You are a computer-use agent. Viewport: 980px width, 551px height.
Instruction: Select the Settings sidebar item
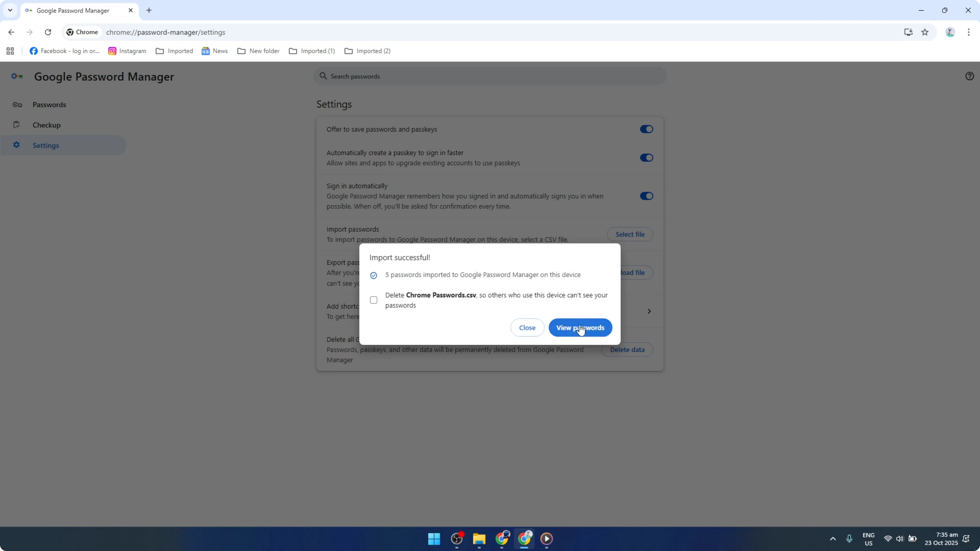tap(63, 145)
